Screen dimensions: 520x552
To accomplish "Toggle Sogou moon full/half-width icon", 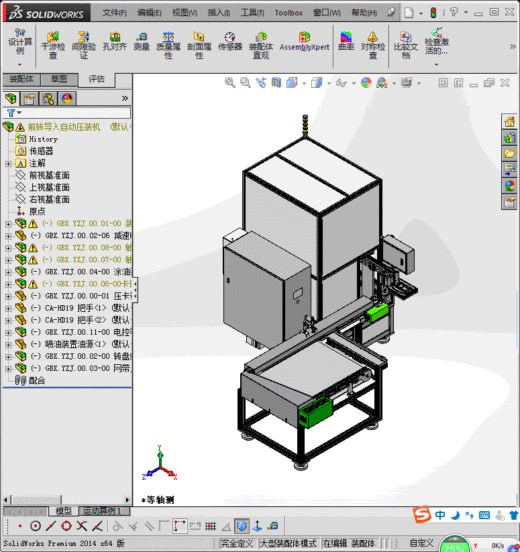I will (455, 515).
